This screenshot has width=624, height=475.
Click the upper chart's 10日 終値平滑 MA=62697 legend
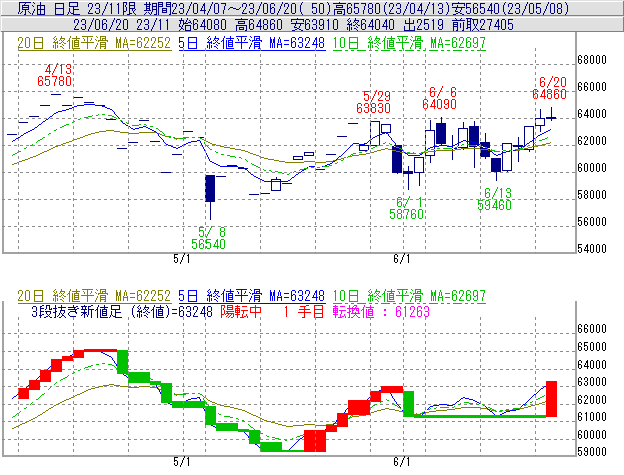tap(409, 43)
